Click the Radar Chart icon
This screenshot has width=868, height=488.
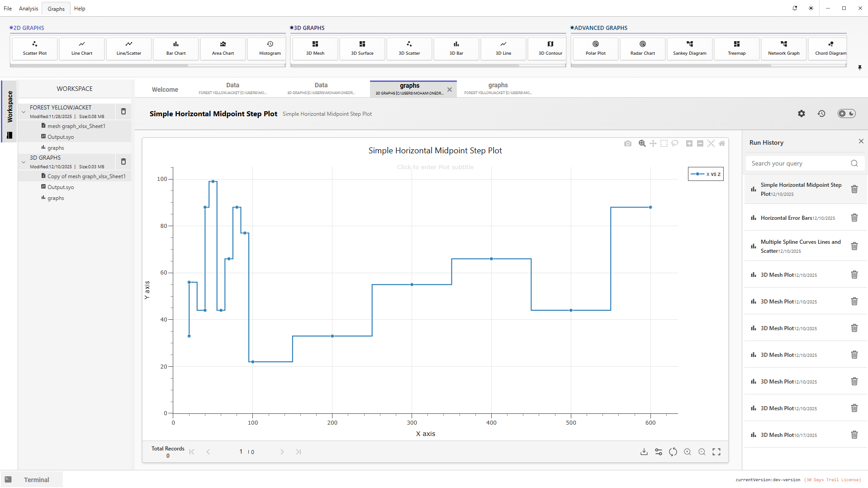point(642,48)
